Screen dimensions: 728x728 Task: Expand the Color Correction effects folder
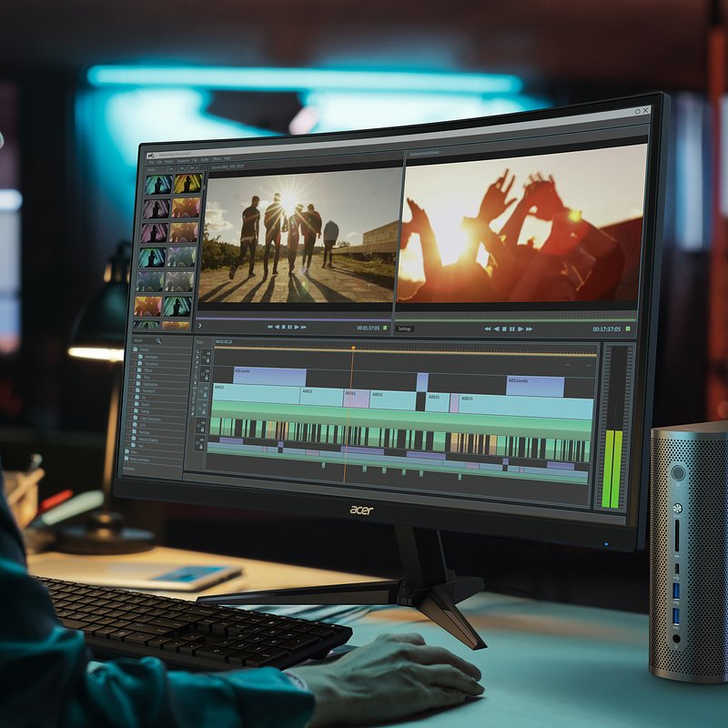point(137,419)
